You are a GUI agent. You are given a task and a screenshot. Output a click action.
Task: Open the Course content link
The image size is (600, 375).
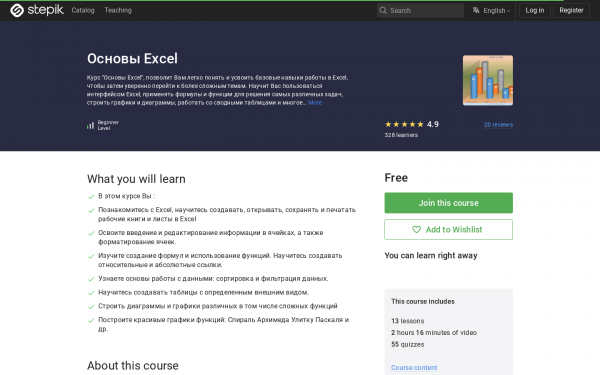coord(414,367)
